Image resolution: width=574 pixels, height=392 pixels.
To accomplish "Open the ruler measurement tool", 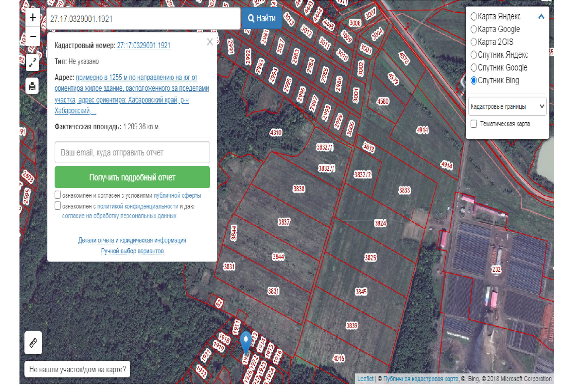I will 33,343.
